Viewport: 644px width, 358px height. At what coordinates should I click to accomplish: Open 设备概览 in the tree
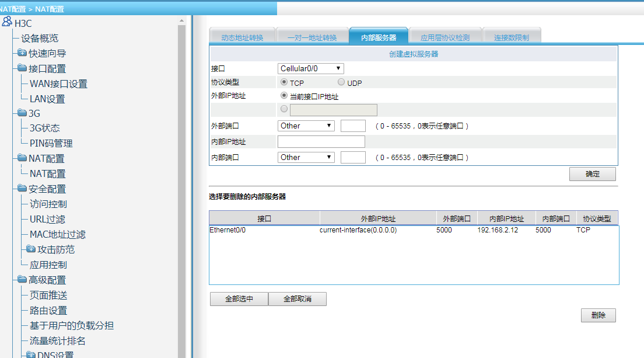(x=40, y=38)
